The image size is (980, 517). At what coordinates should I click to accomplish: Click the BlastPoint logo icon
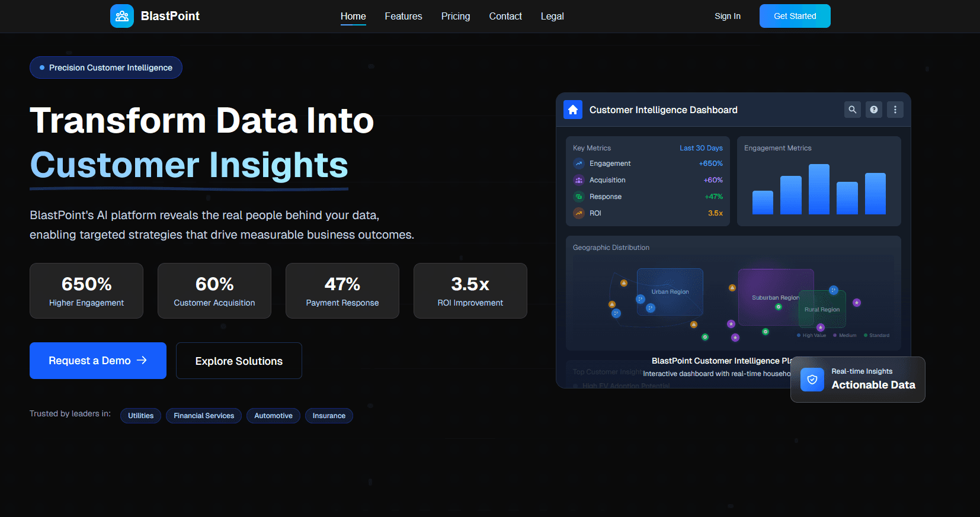(121, 16)
